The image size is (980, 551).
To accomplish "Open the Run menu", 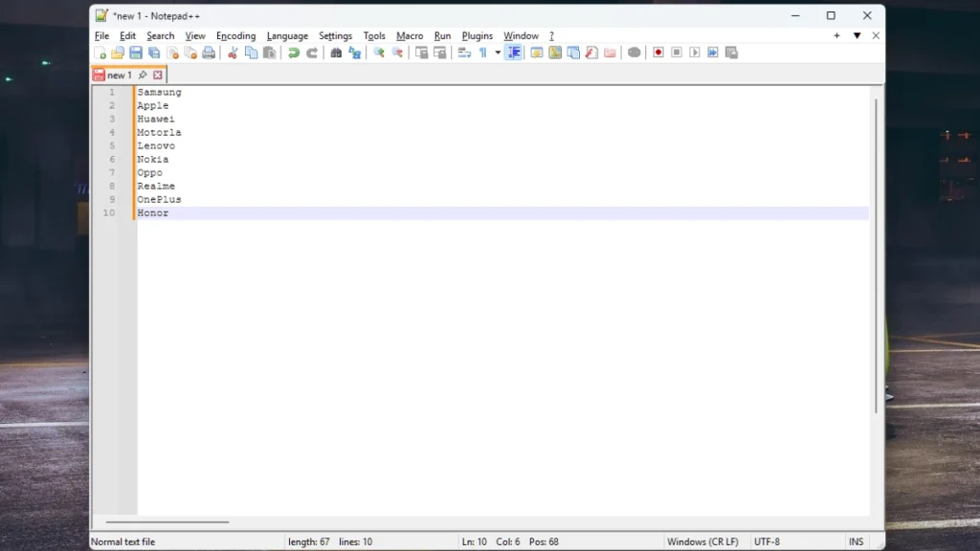I will [x=442, y=35].
